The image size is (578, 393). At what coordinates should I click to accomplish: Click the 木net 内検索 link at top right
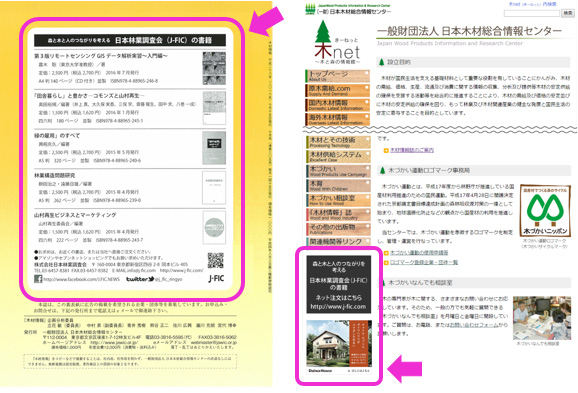(533, 4)
